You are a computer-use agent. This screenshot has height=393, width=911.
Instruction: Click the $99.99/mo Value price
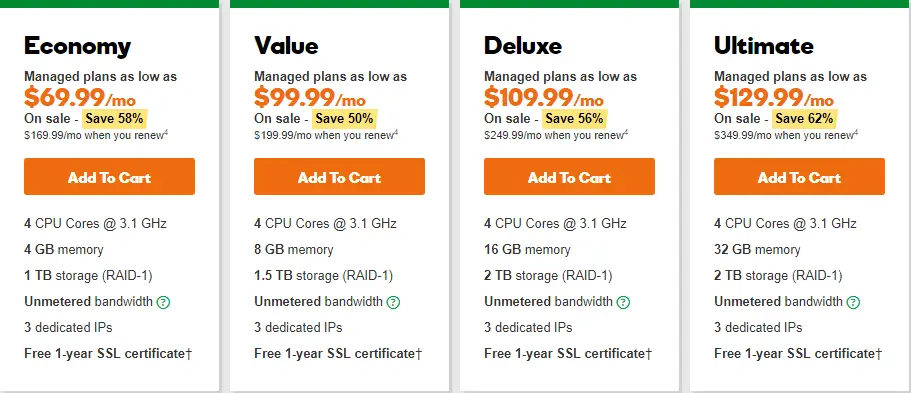pos(310,98)
